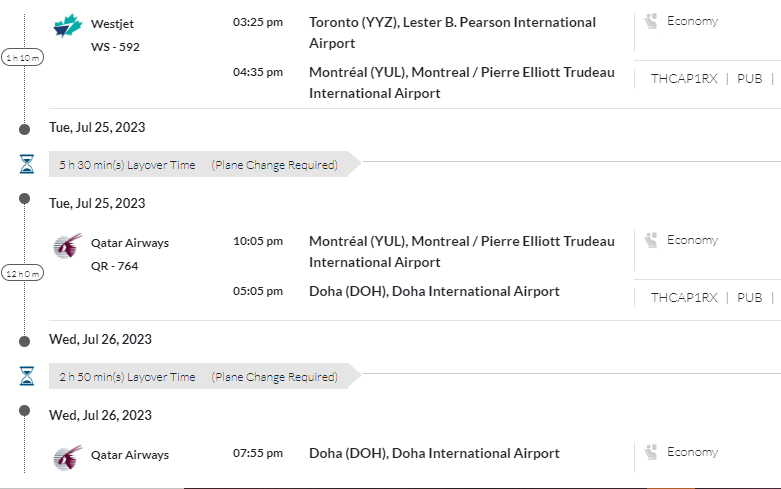Click the Doha (DOH) arrival at 05:05 pm
This screenshot has height=489, width=781.
(434, 292)
